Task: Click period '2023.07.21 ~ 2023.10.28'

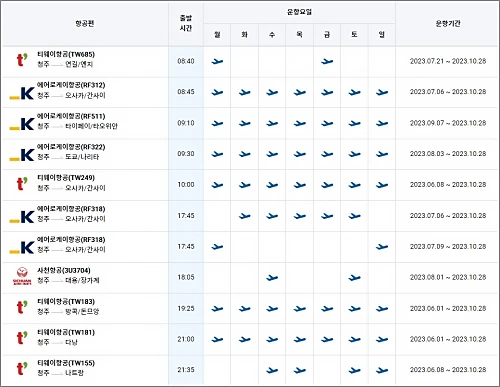Action: [448, 61]
